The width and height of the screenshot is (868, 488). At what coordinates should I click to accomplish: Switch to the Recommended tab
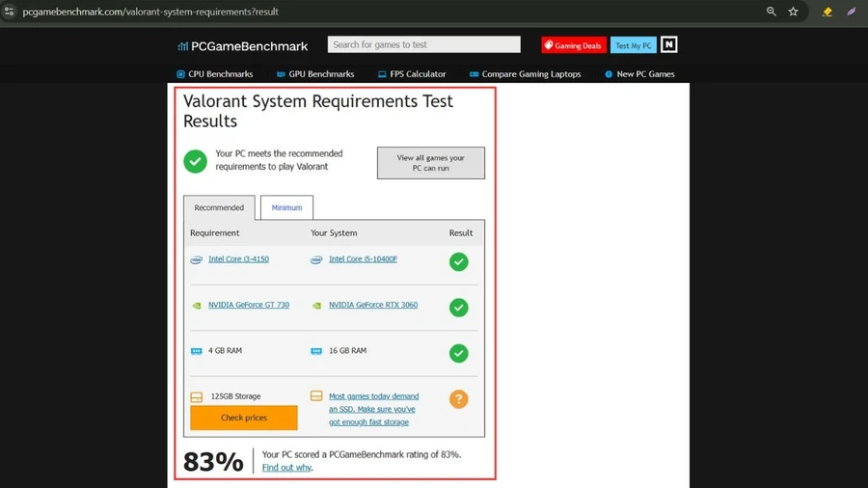(219, 207)
